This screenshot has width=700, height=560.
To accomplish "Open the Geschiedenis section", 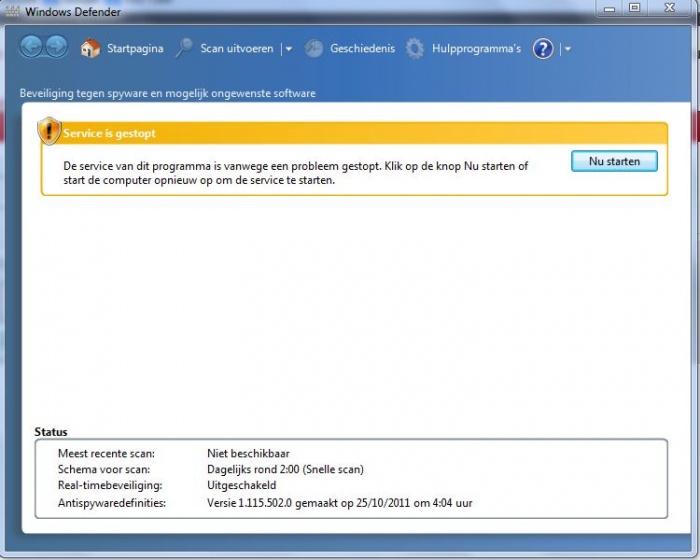I will (x=362, y=48).
